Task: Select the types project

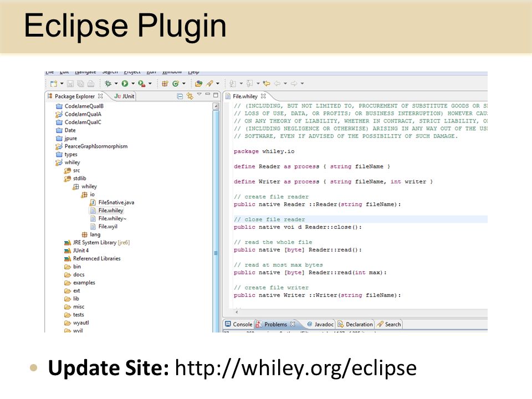Action: tap(66, 155)
